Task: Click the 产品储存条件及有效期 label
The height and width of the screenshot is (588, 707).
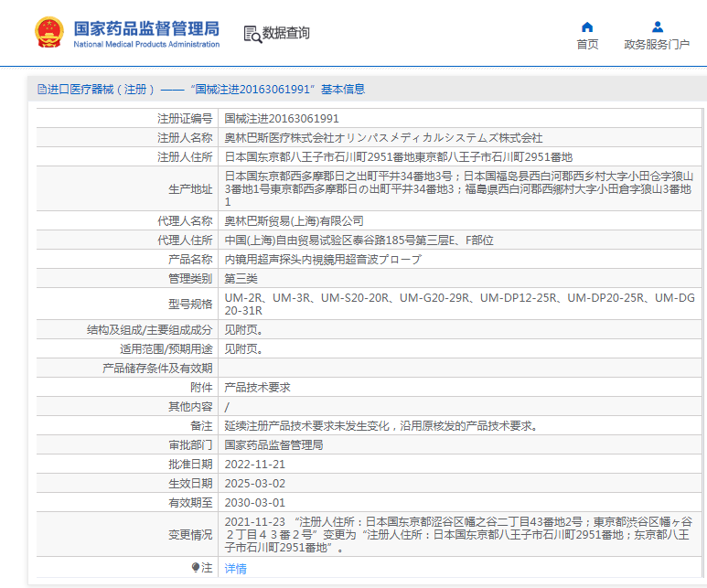Action: (157, 368)
